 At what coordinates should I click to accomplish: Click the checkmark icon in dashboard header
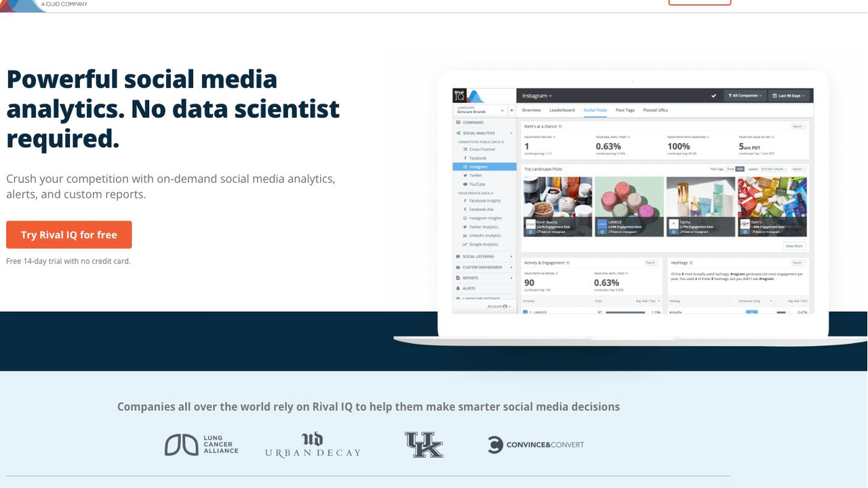[x=713, y=96]
